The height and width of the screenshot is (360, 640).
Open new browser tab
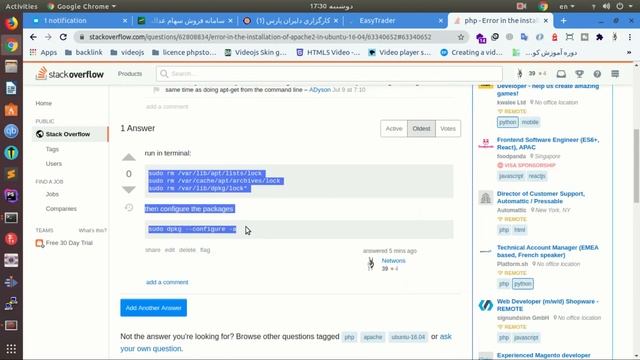[563, 20]
